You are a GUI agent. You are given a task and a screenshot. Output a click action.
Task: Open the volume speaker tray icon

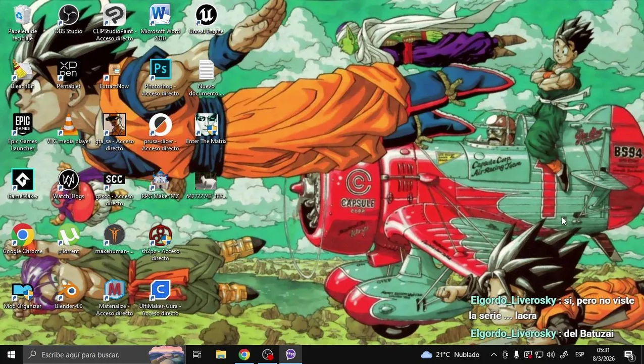coord(551,354)
